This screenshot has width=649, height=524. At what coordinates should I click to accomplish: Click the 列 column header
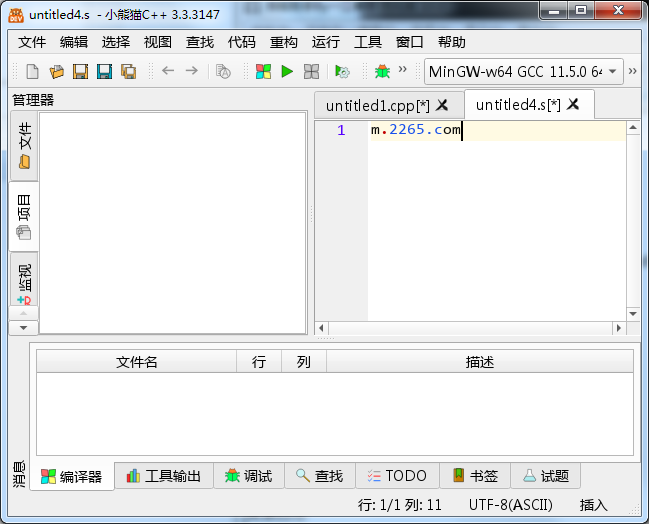(304, 362)
